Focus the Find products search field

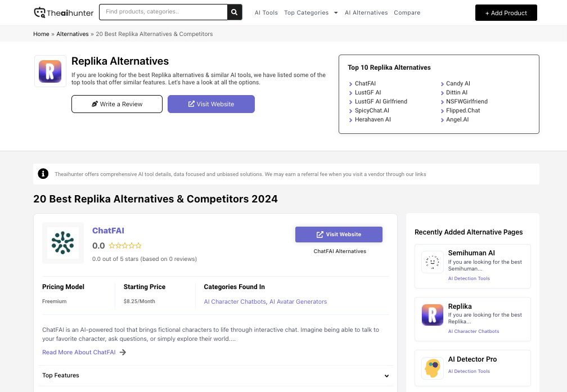click(x=163, y=12)
